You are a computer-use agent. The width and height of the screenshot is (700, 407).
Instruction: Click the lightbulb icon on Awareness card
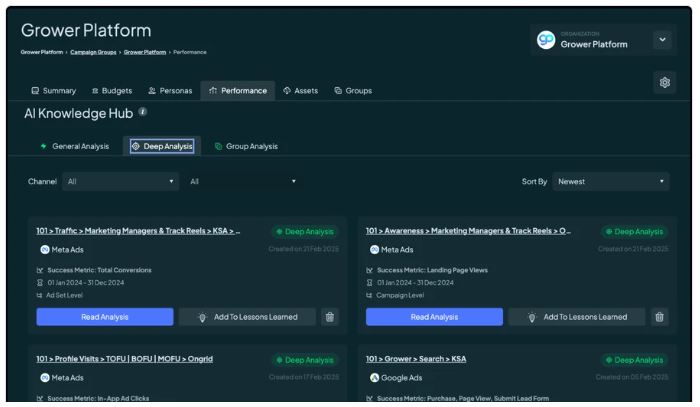tap(532, 317)
